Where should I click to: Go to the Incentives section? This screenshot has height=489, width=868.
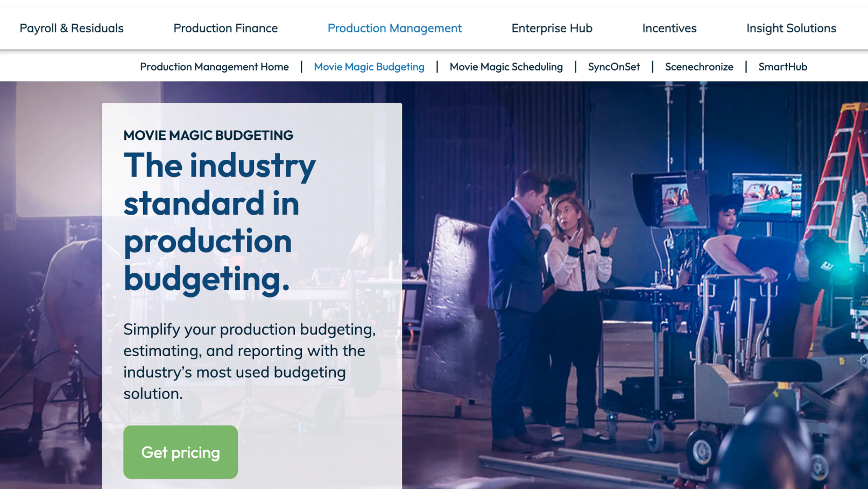(669, 28)
